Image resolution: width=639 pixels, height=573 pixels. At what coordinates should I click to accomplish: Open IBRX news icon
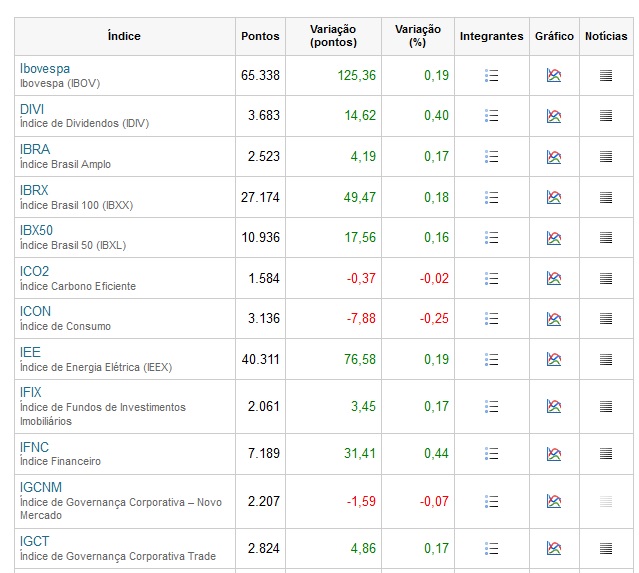point(606,198)
